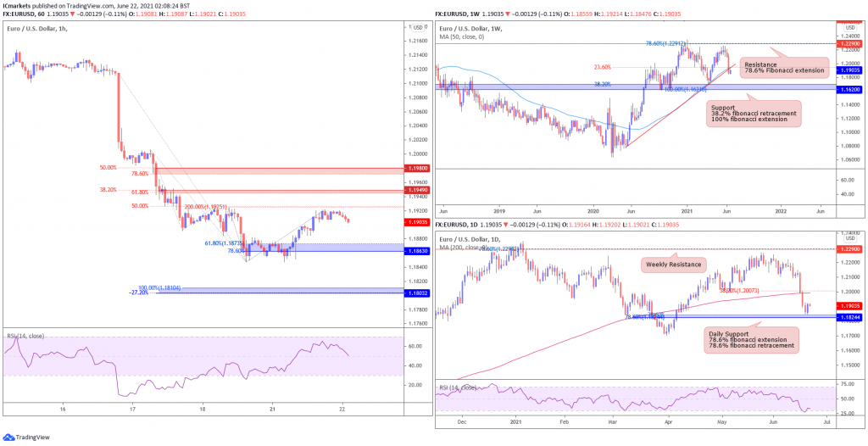The height and width of the screenshot is (446, 868).
Task: Click the USD currency label on hourly chart
Action: coord(418,28)
